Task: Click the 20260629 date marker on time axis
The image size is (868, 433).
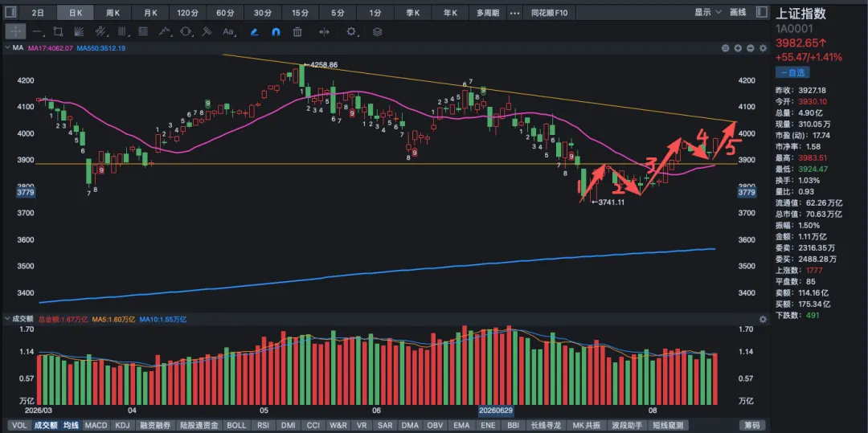Action: (x=495, y=411)
